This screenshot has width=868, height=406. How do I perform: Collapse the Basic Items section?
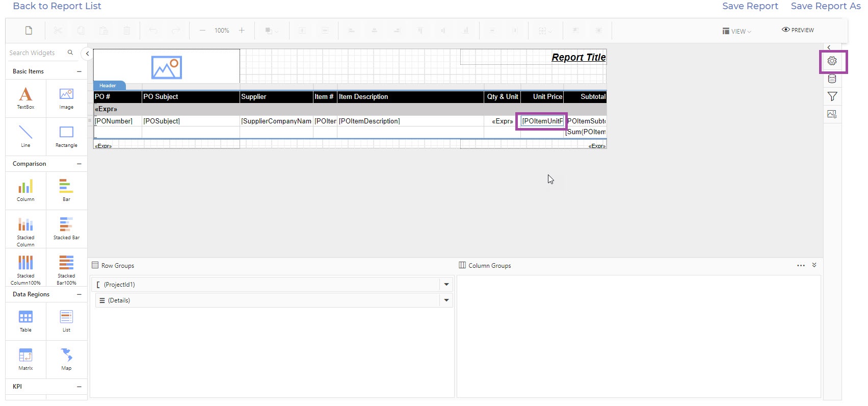(79, 71)
